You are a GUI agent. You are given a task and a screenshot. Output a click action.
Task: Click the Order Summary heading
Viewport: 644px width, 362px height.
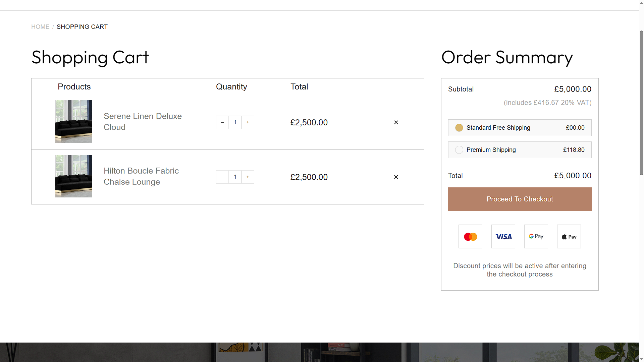pos(507,57)
